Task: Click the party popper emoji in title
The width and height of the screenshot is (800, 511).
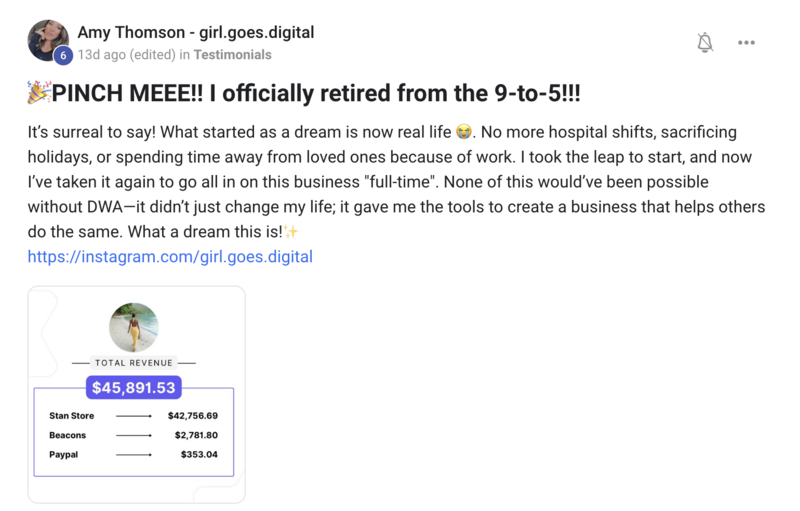Action: (39, 92)
